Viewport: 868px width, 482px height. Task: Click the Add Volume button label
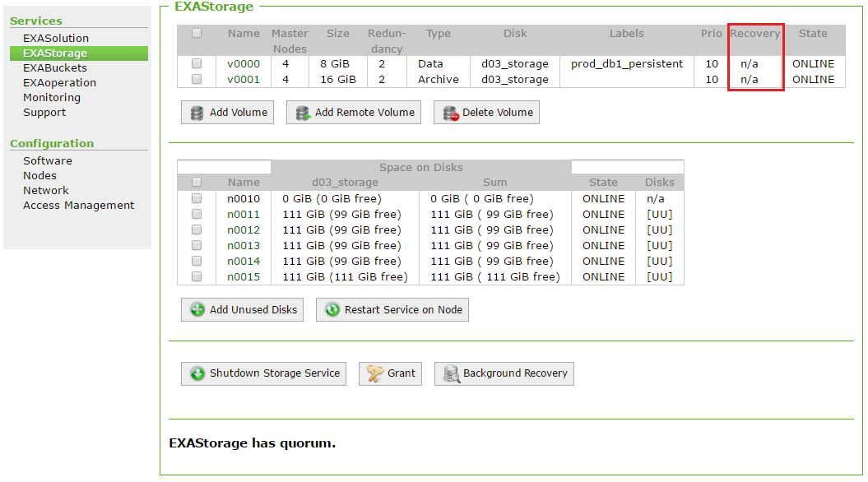[x=239, y=113]
